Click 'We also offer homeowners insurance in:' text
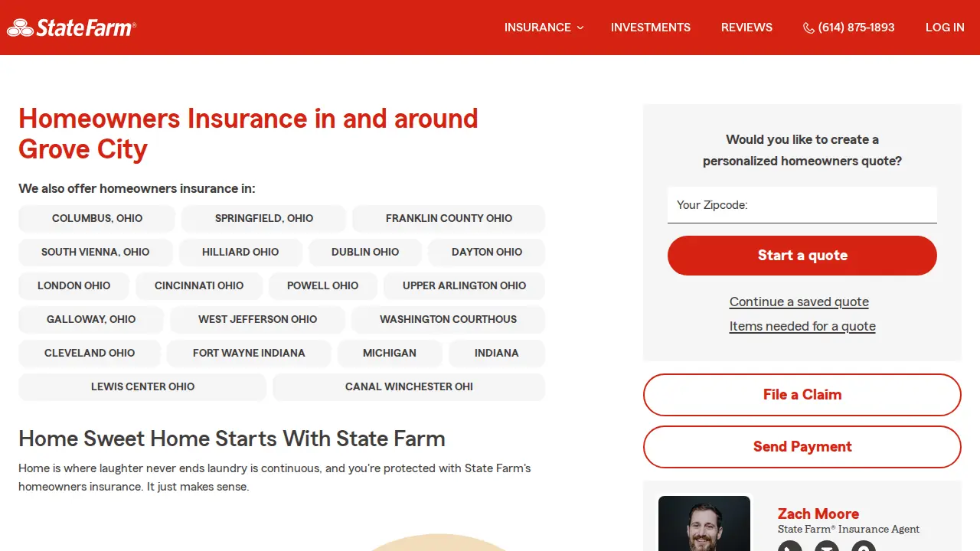Image resolution: width=980 pixels, height=551 pixels. click(x=137, y=188)
